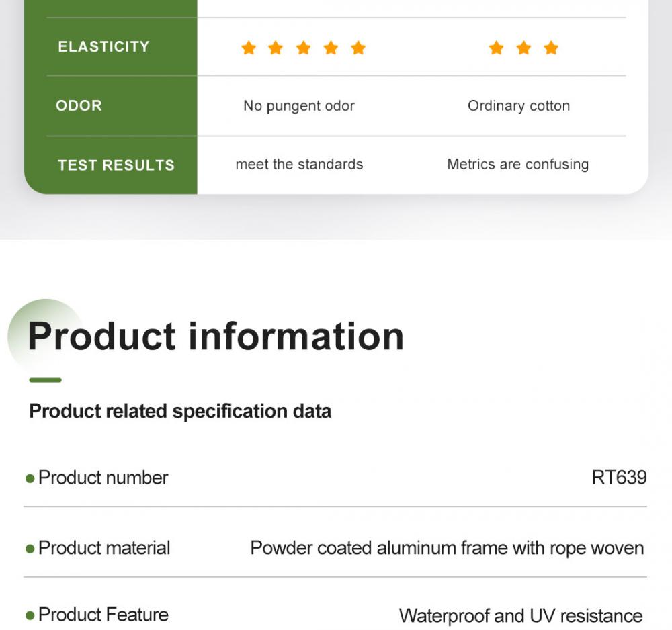Viewport: 672px width, 630px height.
Task: Click the Powder coated aluminum frame description
Action: [x=447, y=548]
